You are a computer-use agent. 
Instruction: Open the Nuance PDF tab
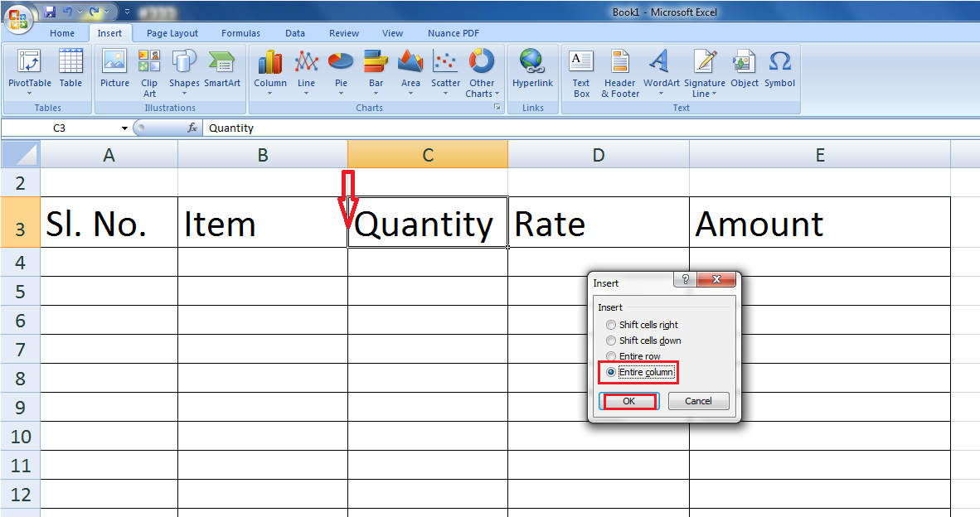click(x=453, y=33)
